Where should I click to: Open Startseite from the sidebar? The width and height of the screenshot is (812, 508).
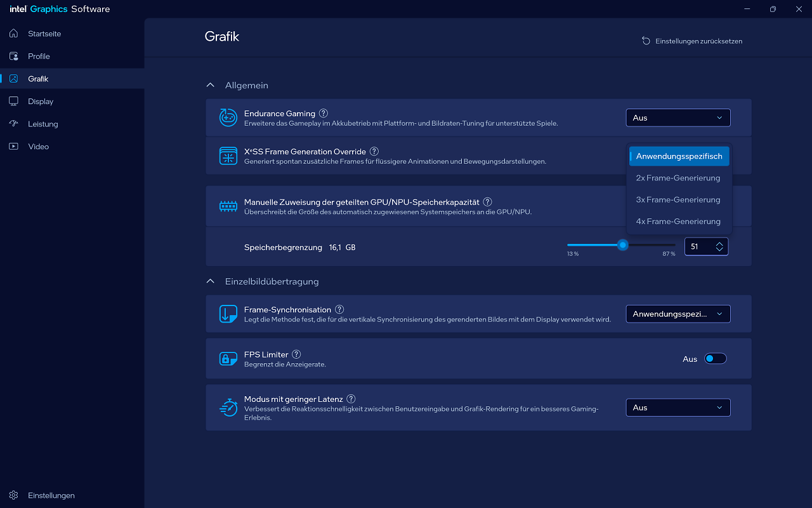[x=72, y=34]
